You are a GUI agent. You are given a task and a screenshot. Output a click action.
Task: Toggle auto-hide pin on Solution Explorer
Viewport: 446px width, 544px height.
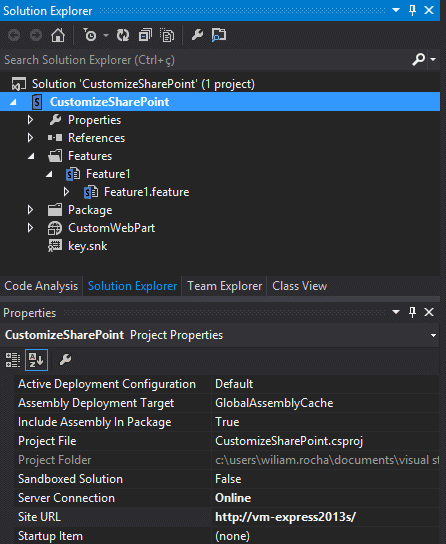[x=412, y=10]
